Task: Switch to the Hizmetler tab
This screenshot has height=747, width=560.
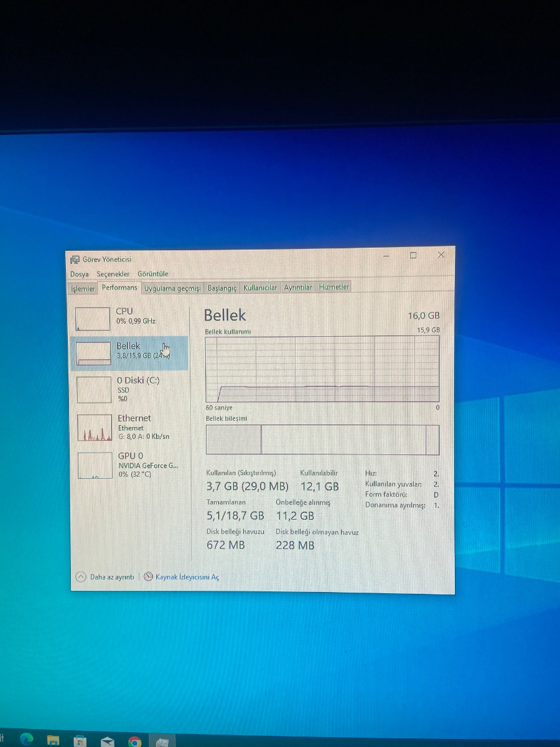Action: point(334,287)
